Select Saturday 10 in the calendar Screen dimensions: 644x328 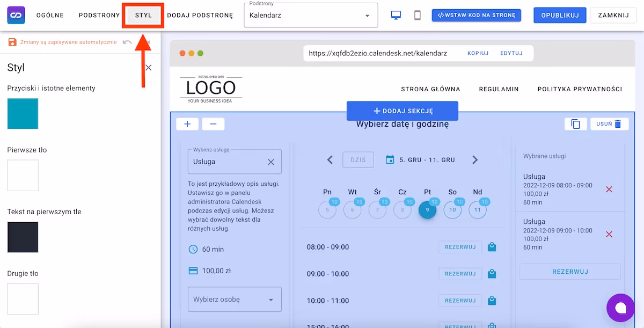pos(452,210)
